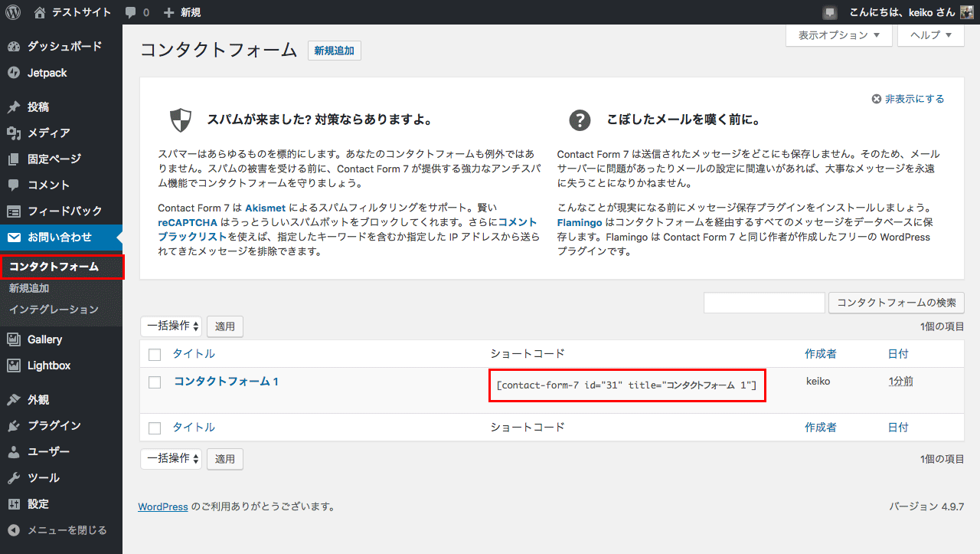Click the 外観 paintbrush icon

coord(14,400)
